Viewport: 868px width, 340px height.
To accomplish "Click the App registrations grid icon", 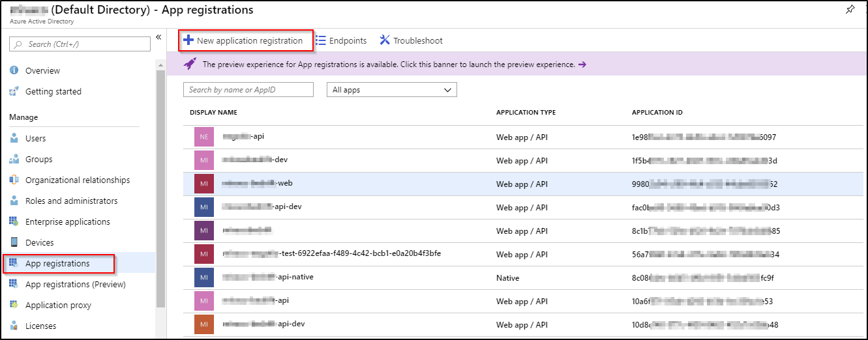I will pyautogui.click(x=14, y=263).
